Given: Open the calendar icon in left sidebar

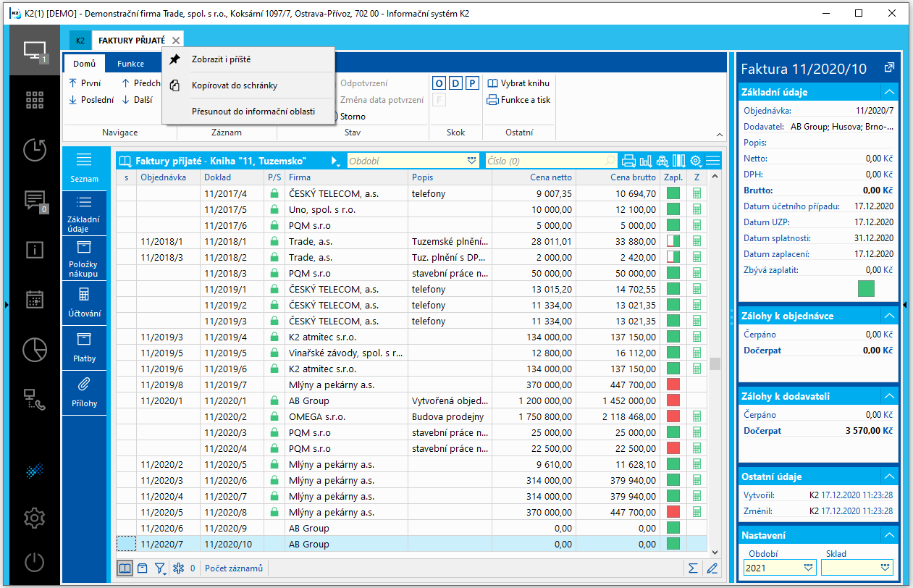Looking at the screenshot, I should [34, 300].
